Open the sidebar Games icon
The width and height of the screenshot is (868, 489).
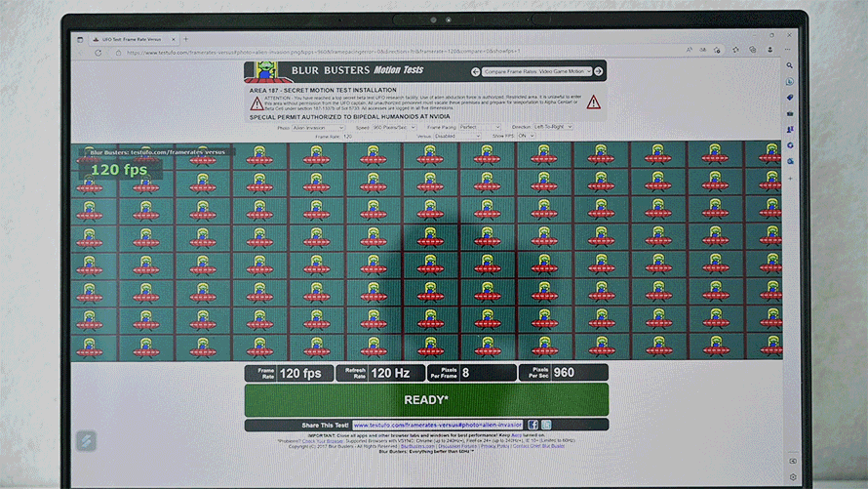[791, 129]
